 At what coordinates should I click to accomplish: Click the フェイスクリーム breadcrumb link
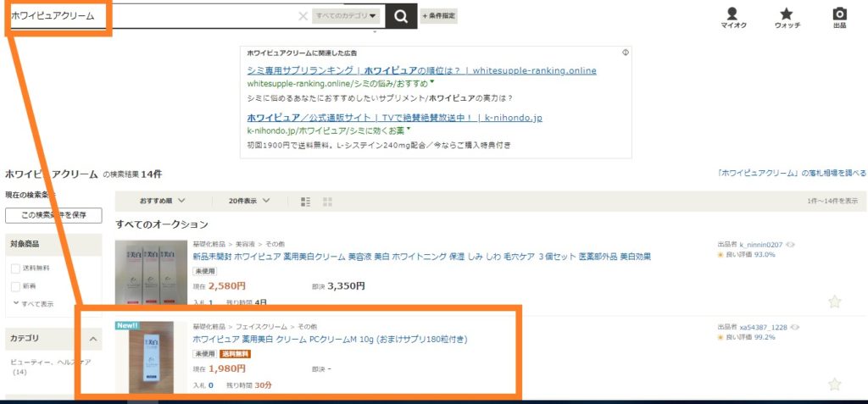(261, 327)
